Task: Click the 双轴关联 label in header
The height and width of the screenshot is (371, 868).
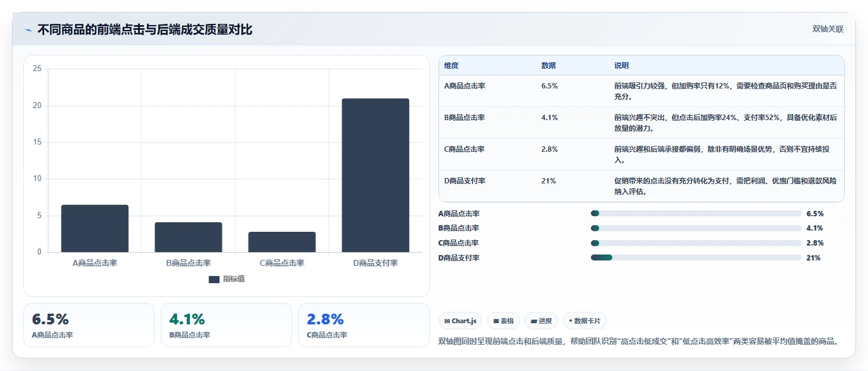Action: click(827, 29)
